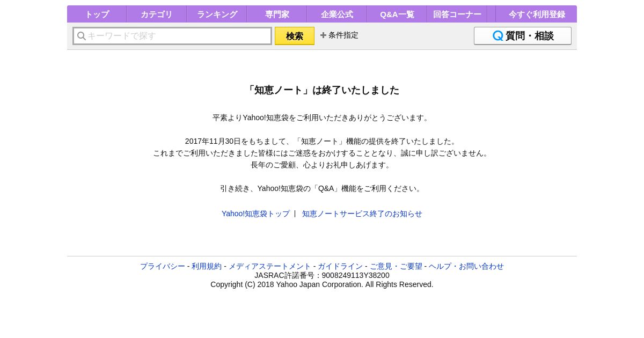
Task: Expand the 条件指定 search options
Action: [339, 35]
